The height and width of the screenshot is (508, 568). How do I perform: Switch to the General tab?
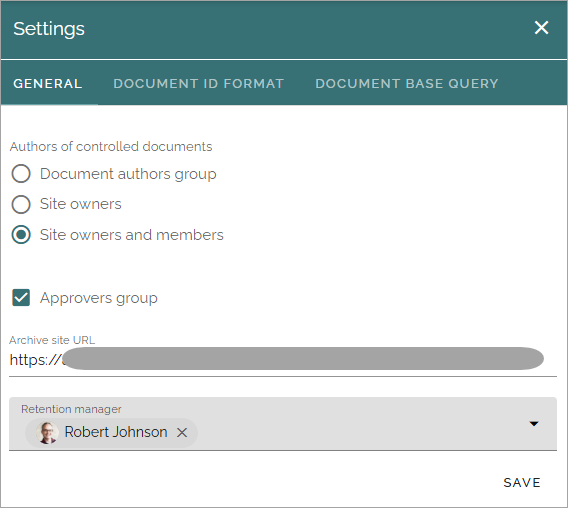48,84
